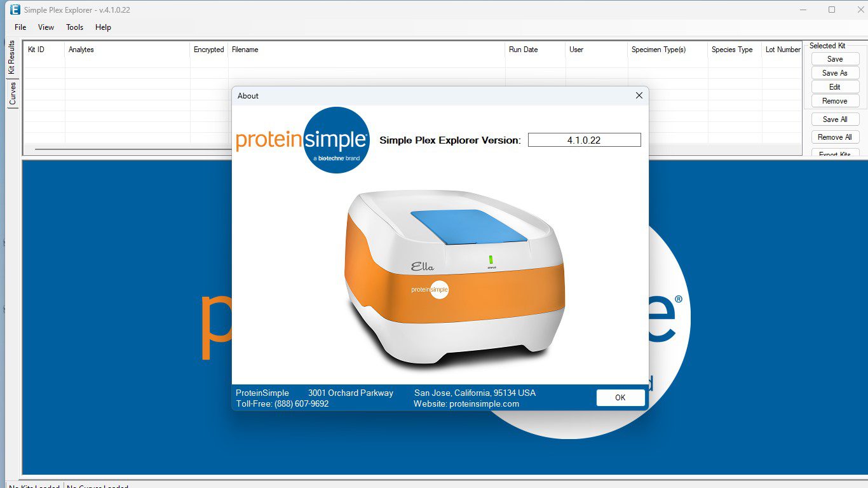Click the Export Kits button
Viewport: 868px width, 488px height.
point(834,154)
